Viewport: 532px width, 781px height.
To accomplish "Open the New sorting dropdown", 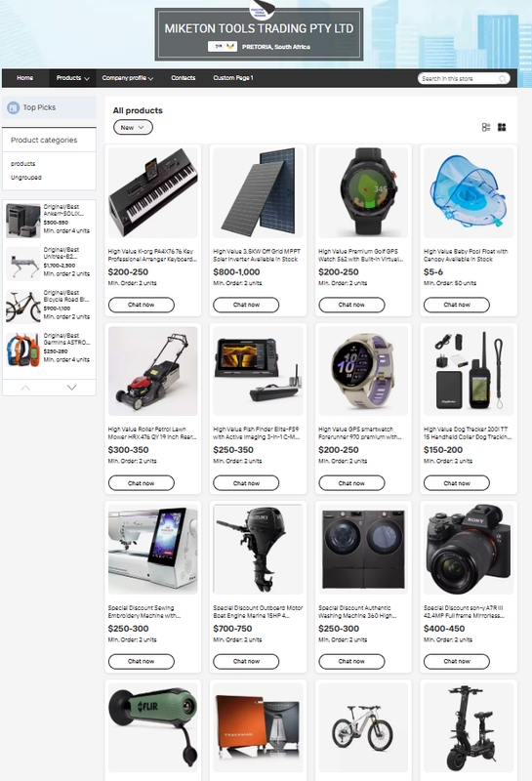I will (x=133, y=128).
